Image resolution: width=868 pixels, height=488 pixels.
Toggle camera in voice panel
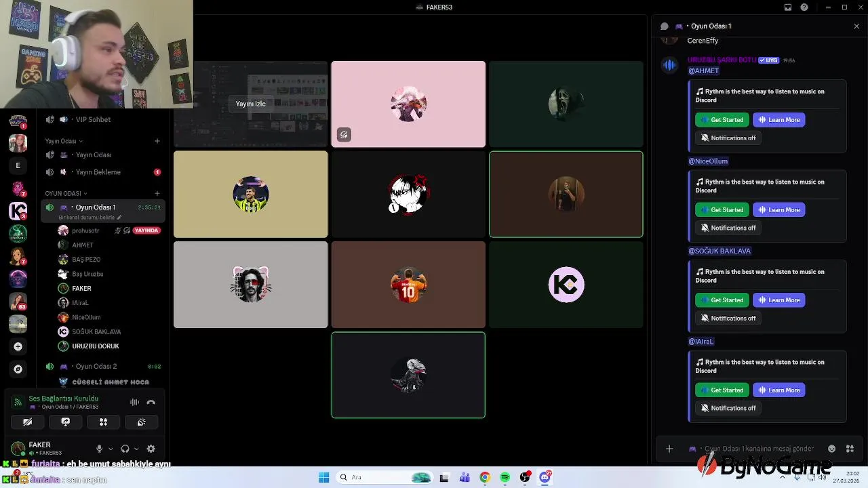point(27,422)
